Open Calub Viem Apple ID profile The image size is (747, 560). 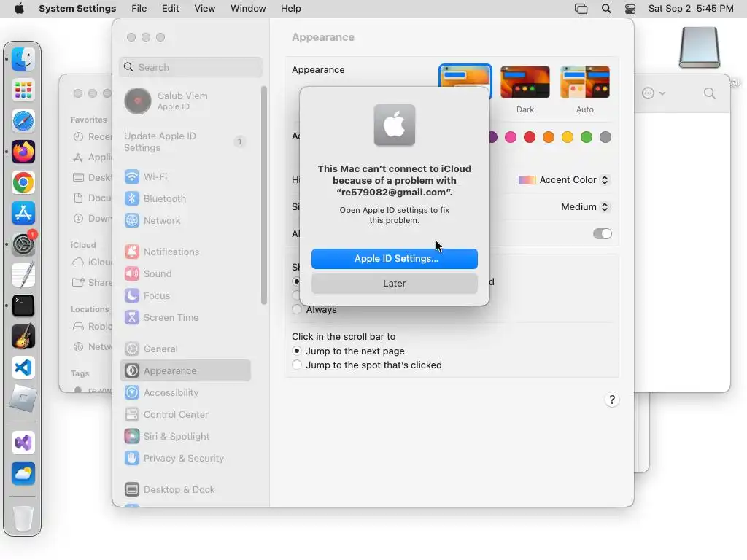point(185,101)
